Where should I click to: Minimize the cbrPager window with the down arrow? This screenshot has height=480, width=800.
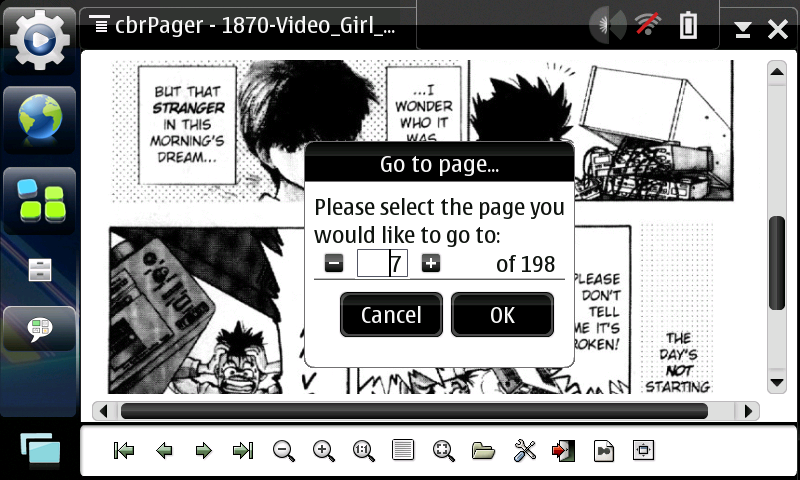pyautogui.click(x=743, y=30)
